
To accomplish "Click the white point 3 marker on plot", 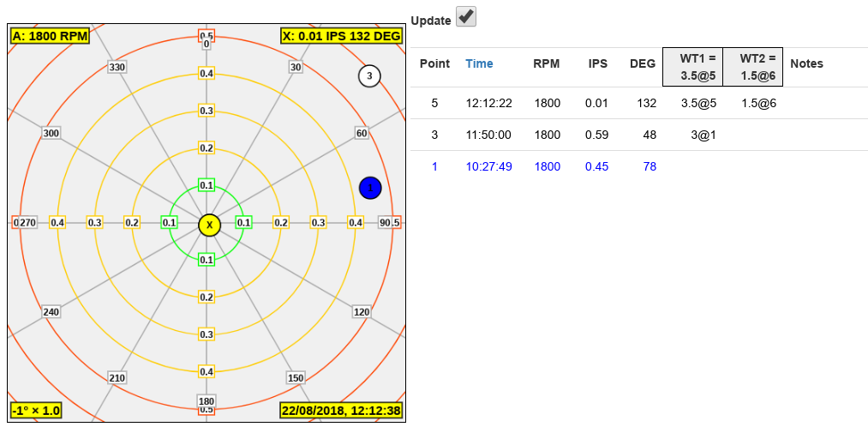I will [368, 76].
